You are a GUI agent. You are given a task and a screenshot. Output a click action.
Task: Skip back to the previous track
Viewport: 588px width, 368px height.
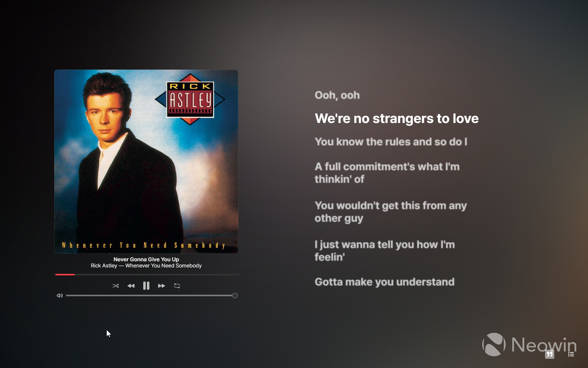131,286
